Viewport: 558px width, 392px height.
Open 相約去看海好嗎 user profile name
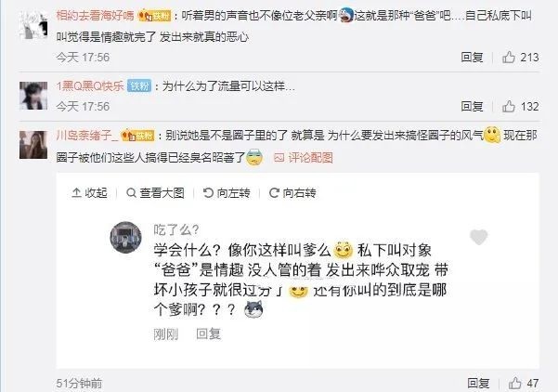pyautogui.click(x=95, y=16)
